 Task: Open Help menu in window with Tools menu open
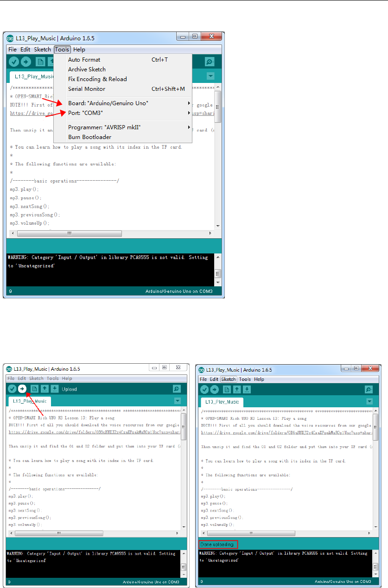(x=79, y=50)
